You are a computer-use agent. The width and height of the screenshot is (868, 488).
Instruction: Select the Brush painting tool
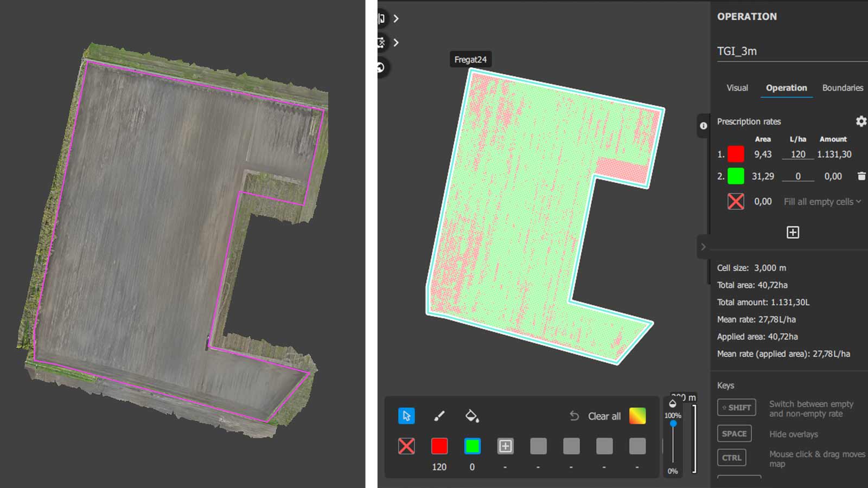pyautogui.click(x=439, y=416)
